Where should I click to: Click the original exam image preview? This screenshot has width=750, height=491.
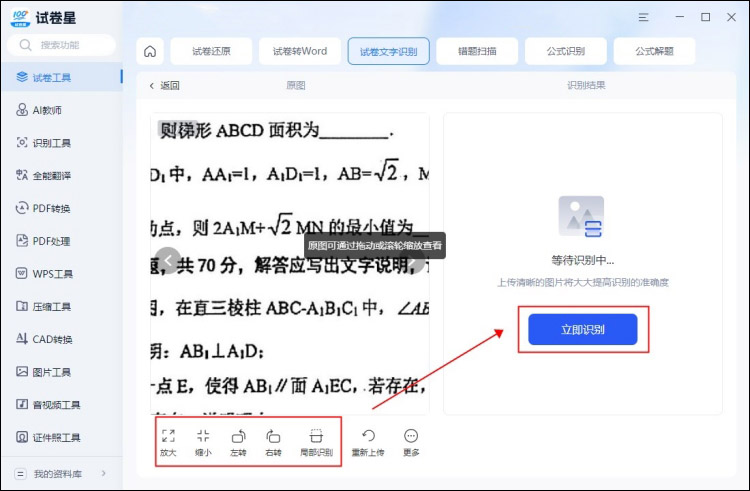tap(290, 263)
